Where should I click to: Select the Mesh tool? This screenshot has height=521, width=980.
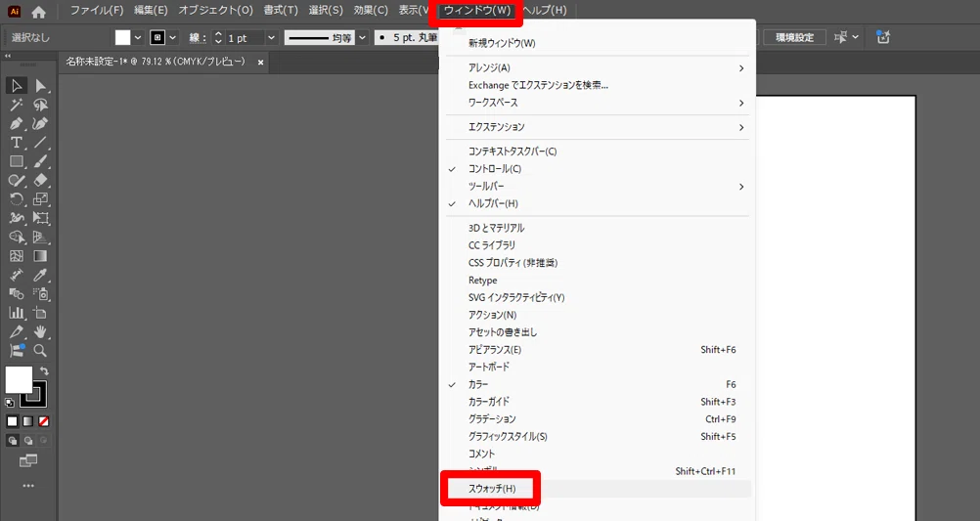pyautogui.click(x=17, y=256)
